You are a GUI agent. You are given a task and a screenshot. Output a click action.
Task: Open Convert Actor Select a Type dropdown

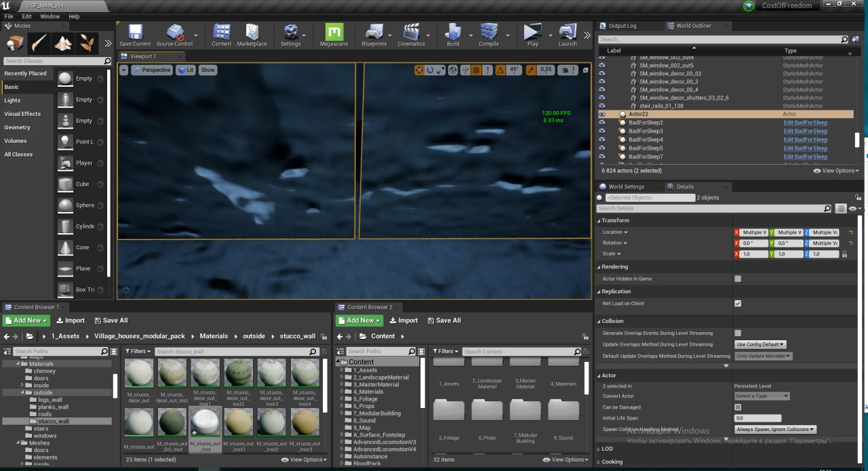pos(762,396)
